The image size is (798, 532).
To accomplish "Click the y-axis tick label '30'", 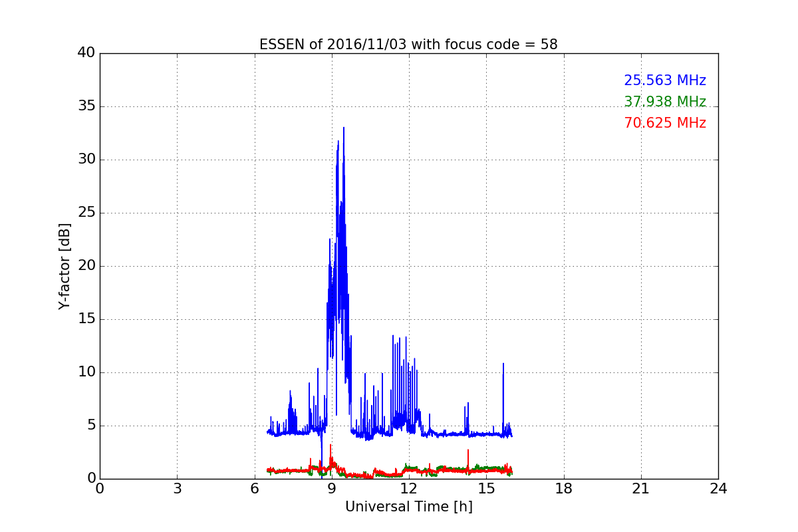I will coord(86,160).
